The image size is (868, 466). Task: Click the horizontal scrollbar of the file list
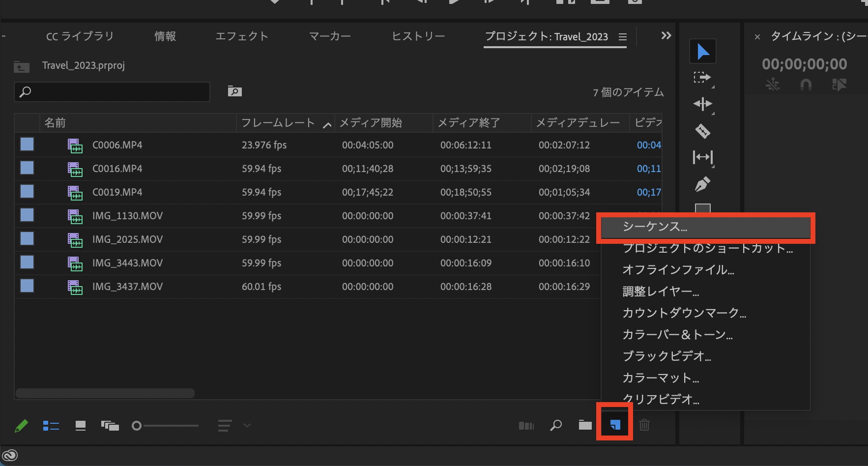pyautogui.click(x=105, y=393)
